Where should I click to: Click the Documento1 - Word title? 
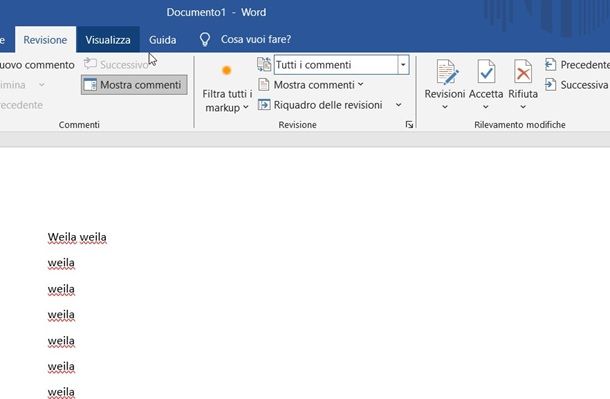(x=216, y=12)
